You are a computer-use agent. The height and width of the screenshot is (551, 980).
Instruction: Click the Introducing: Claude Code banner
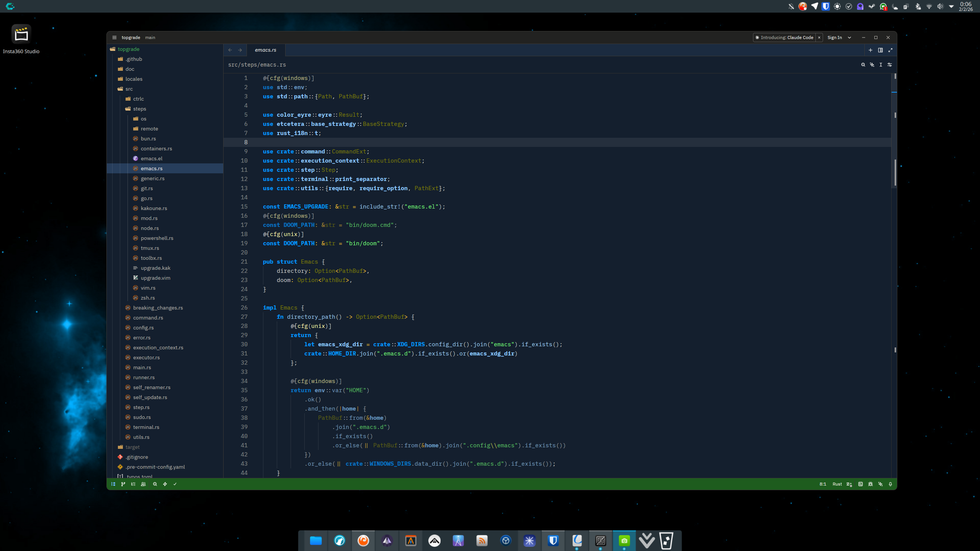point(784,37)
